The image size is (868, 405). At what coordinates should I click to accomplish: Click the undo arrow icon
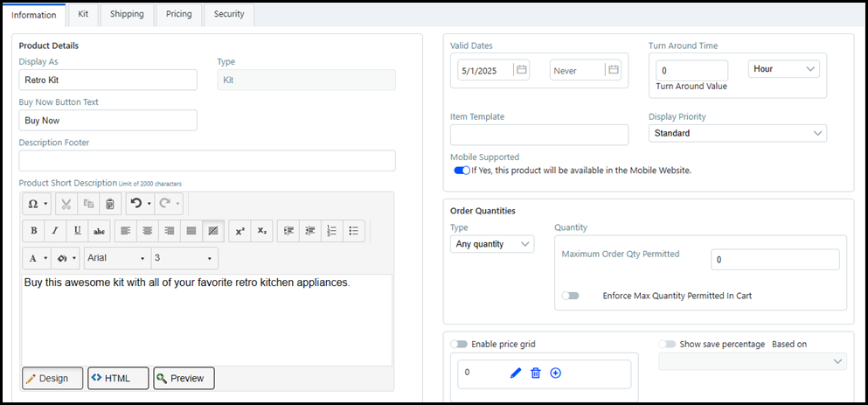tap(135, 204)
